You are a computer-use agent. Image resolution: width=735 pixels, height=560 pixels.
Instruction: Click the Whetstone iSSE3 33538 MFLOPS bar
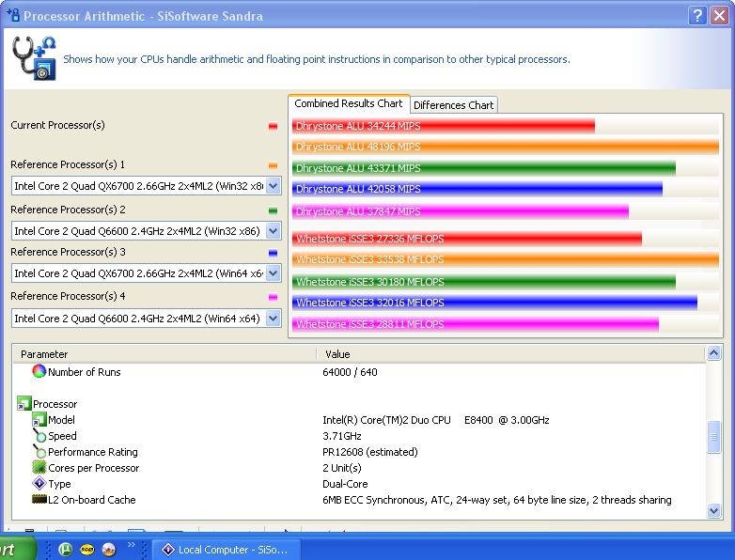tap(506, 259)
